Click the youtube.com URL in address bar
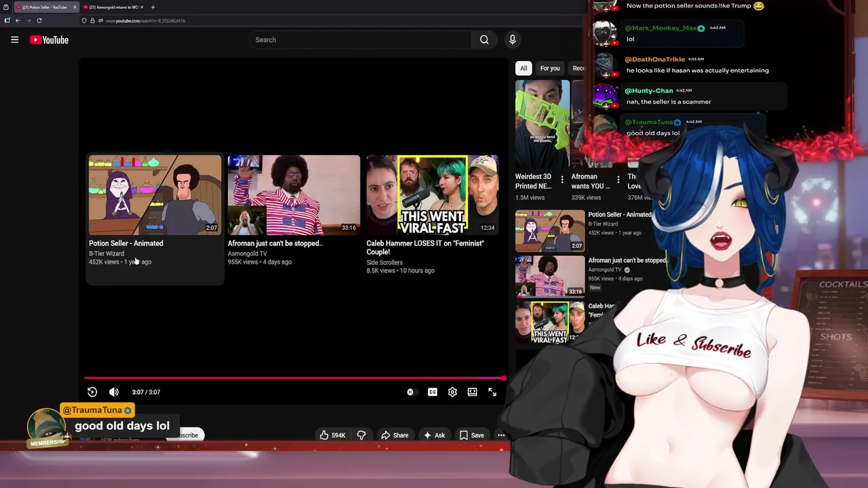Viewport: 868px width, 488px height. tap(145, 21)
